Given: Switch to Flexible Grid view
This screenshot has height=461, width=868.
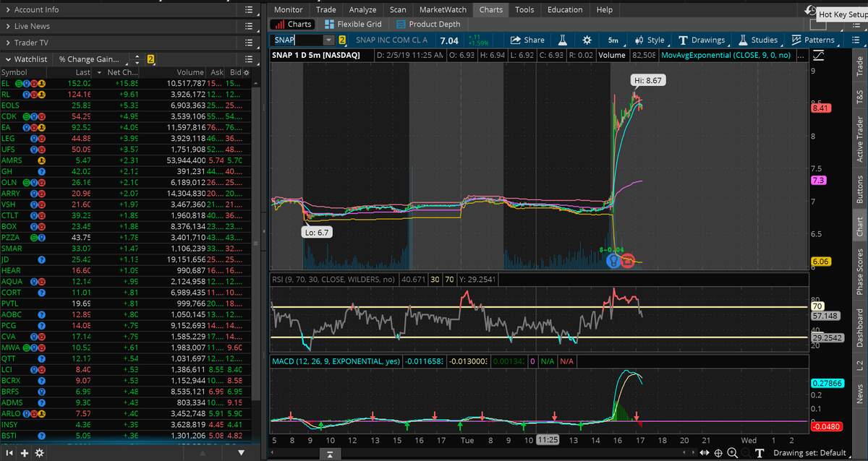Looking at the screenshot, I should [353, 24].
